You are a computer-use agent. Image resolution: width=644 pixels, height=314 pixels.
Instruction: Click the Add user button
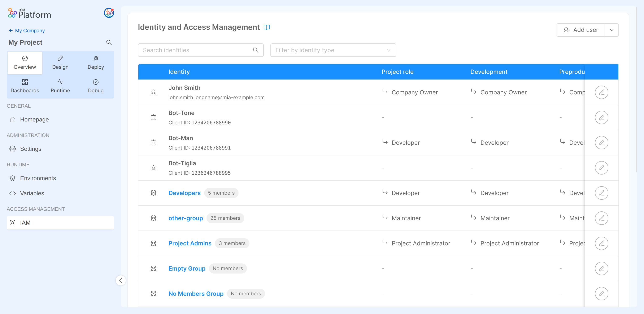pos(580,30)
